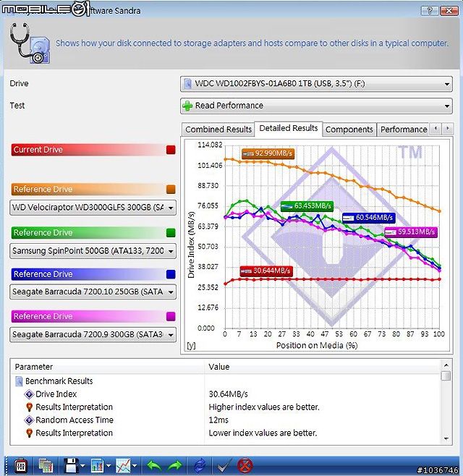The height and width of the screenshot is (476, 463).
Task: Click results list scroll down arrow
Action: pyautogui.click(x=446, y=438)
